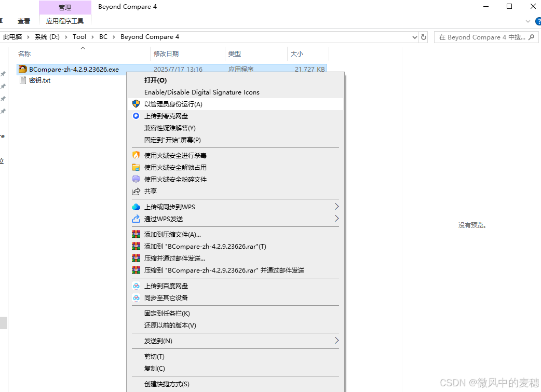This screenshot has height=392, width=541.
Task: Select the 上传到百度网盘 cloud icon
Action: tap(135, 286)
